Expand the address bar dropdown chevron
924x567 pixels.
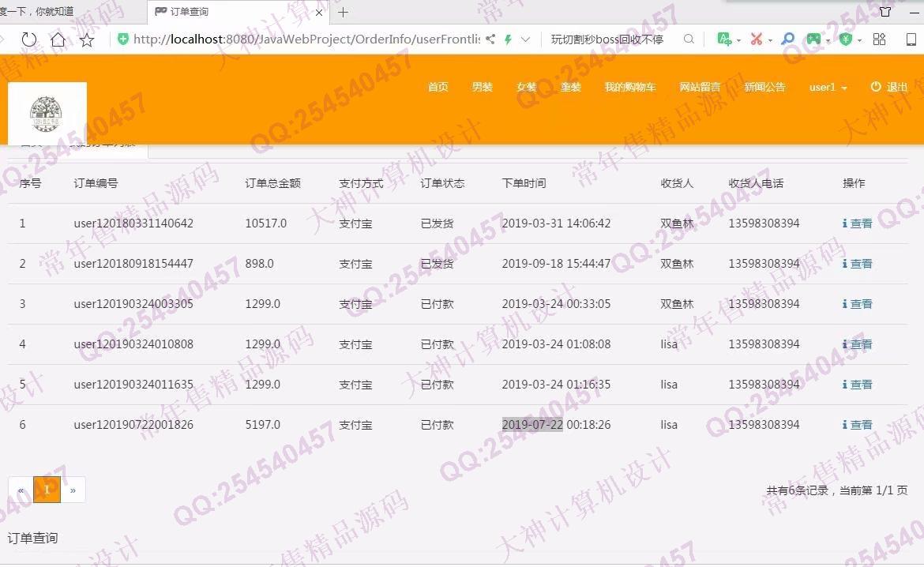525,39
